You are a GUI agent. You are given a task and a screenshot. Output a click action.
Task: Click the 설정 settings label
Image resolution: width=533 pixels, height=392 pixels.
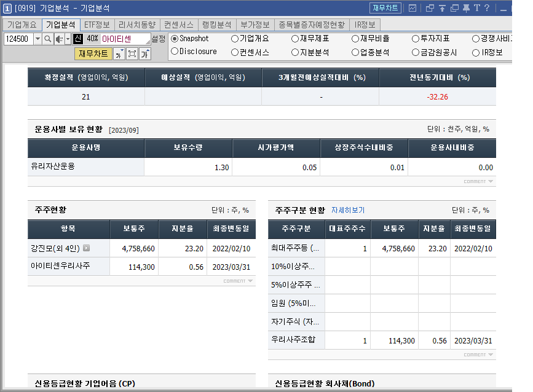click(159, 39)
